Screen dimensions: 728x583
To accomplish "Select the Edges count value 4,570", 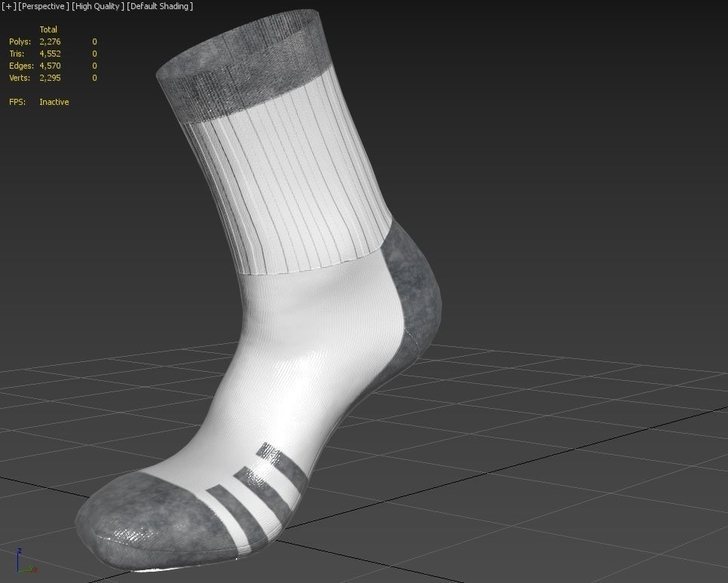I will pyautogui.click(x=50, y=66).
